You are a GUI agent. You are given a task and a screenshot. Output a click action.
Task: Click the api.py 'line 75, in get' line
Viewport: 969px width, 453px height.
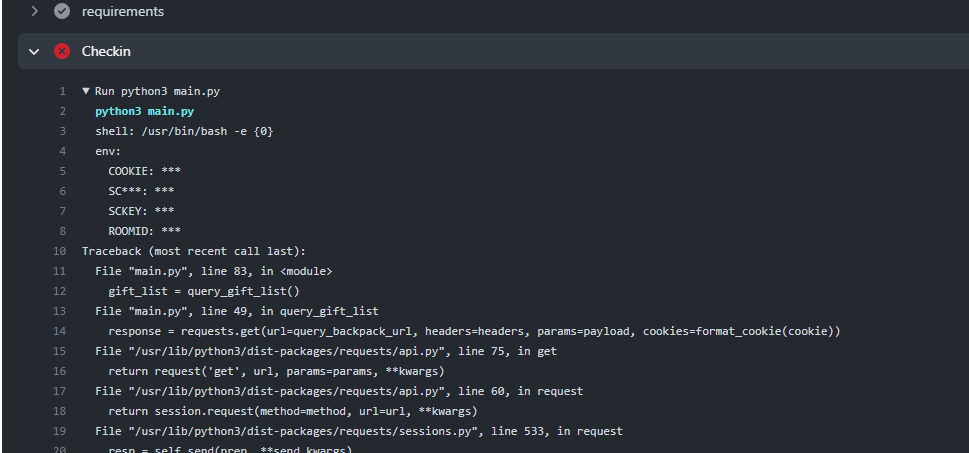pyautogui.click(x=326, y=351)
